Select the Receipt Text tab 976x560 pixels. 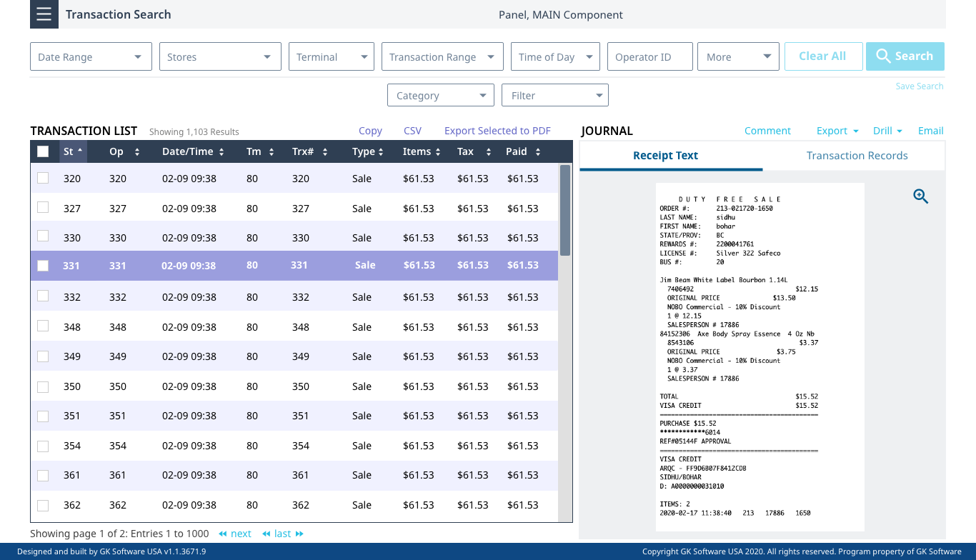click(x=665, y=156)
